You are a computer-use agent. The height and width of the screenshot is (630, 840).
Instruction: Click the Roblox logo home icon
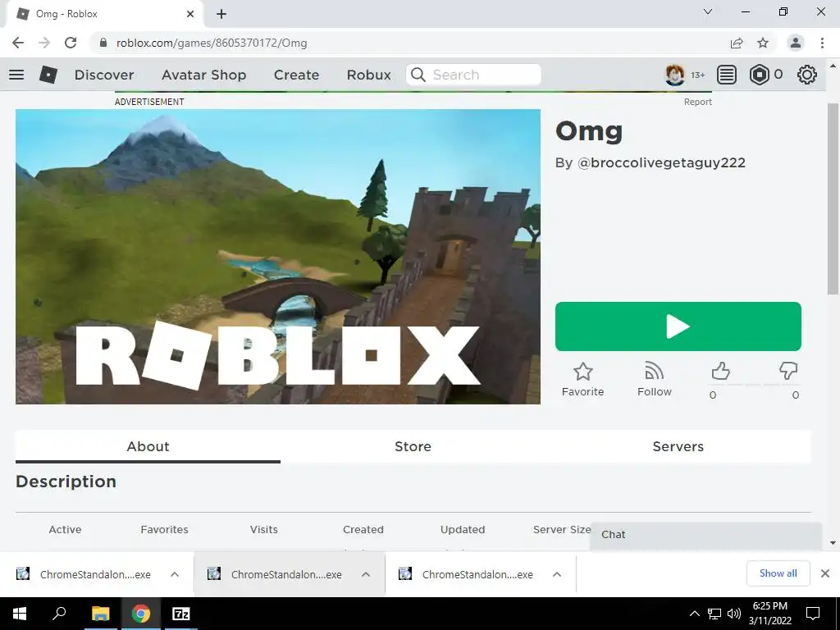click(48, 75)
